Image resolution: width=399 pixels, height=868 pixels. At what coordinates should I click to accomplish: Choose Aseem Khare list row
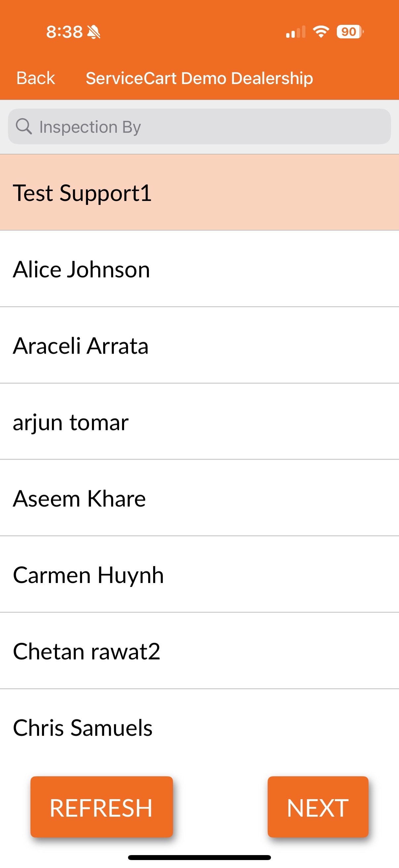click(199, 498)
